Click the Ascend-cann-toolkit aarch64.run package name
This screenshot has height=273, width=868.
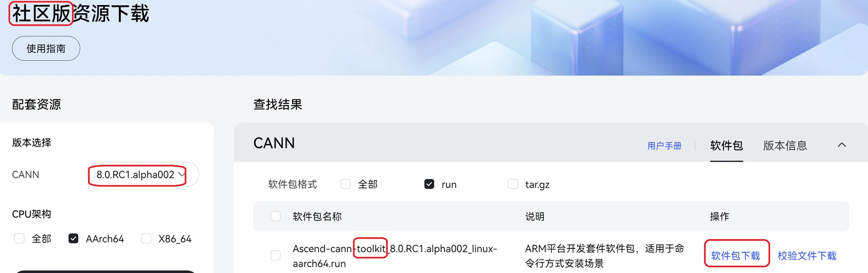click(395, 256)
